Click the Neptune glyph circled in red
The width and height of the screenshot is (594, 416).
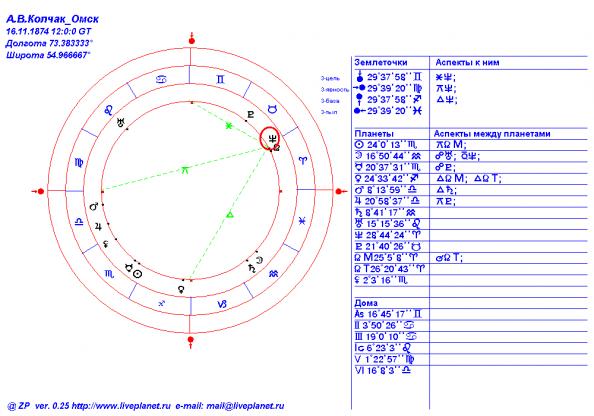pos(272,139)
